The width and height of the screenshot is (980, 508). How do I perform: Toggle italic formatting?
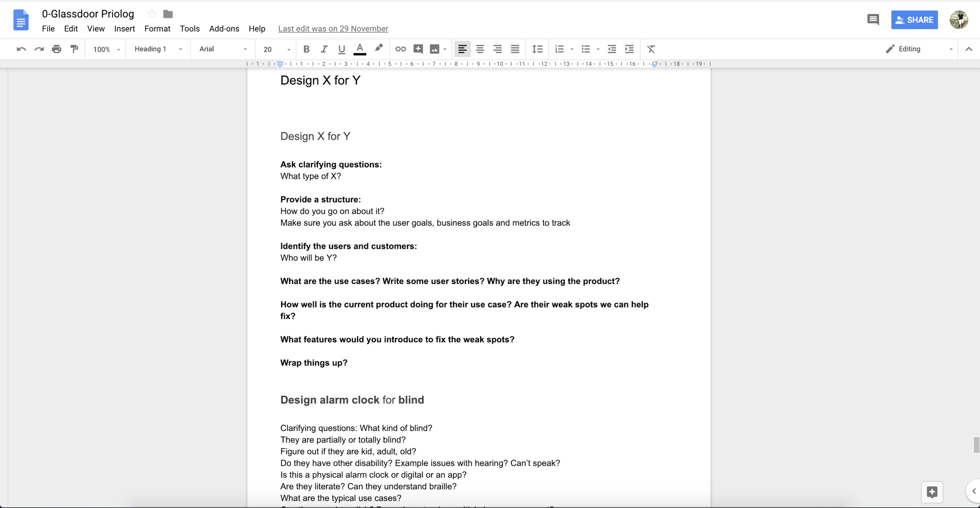coord(324,49)
